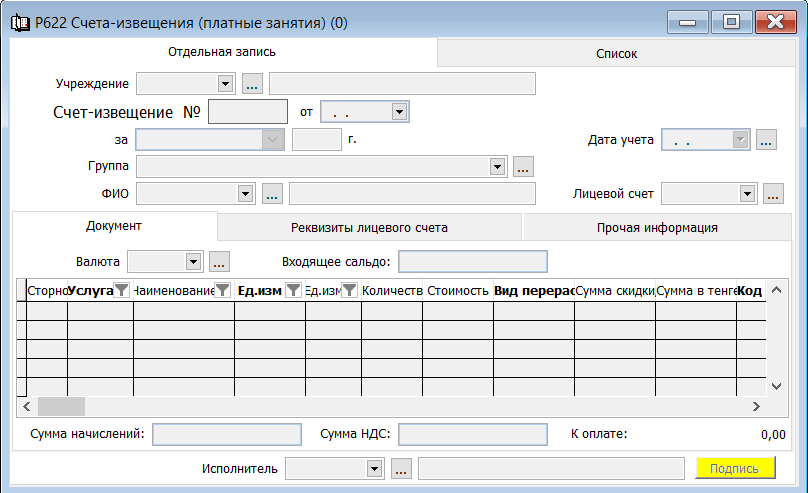Click the yellow Подпись button
The height and width of the screenshot is (493, 808).
(735, 468)
